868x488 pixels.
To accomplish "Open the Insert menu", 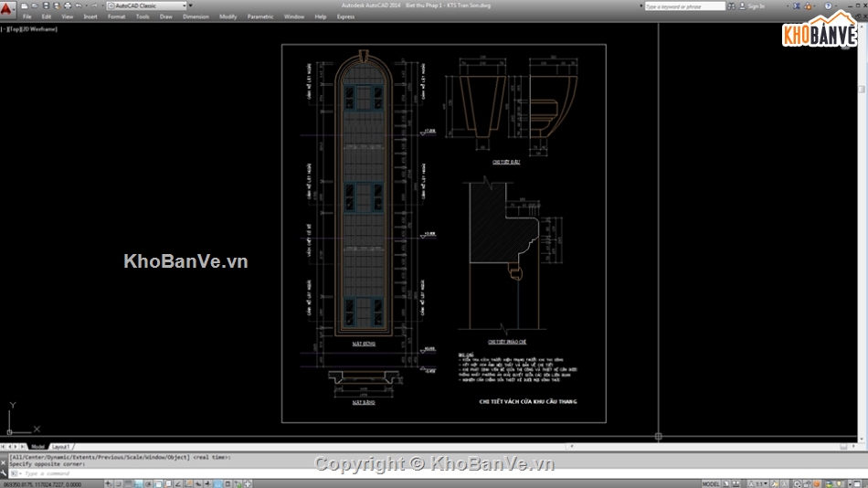I will (x=90, y=16).
